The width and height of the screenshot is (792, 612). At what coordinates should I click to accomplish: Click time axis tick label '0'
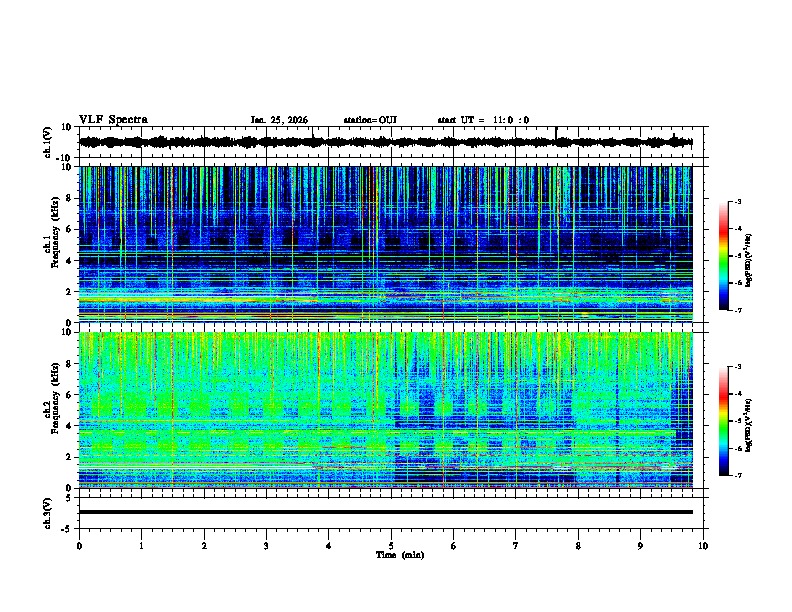click(x=79, y=546)
